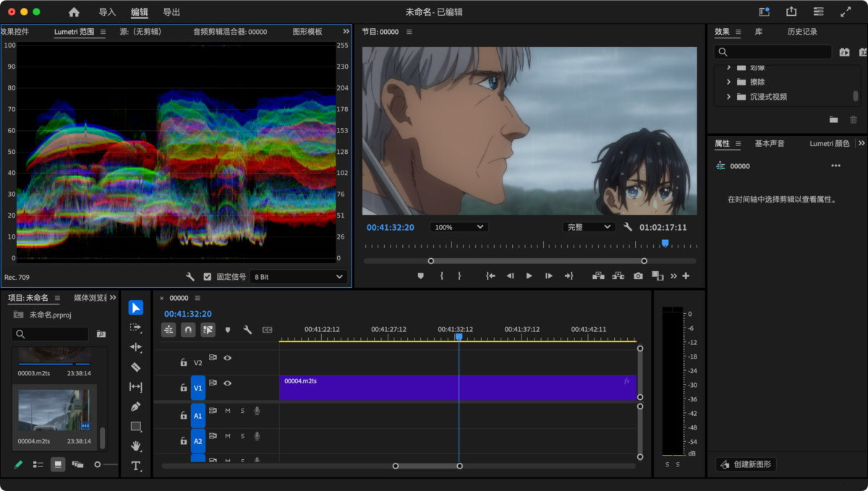868x491 pixels.
Task: Click Go to Out point button
Action: [x=569, y=276]
